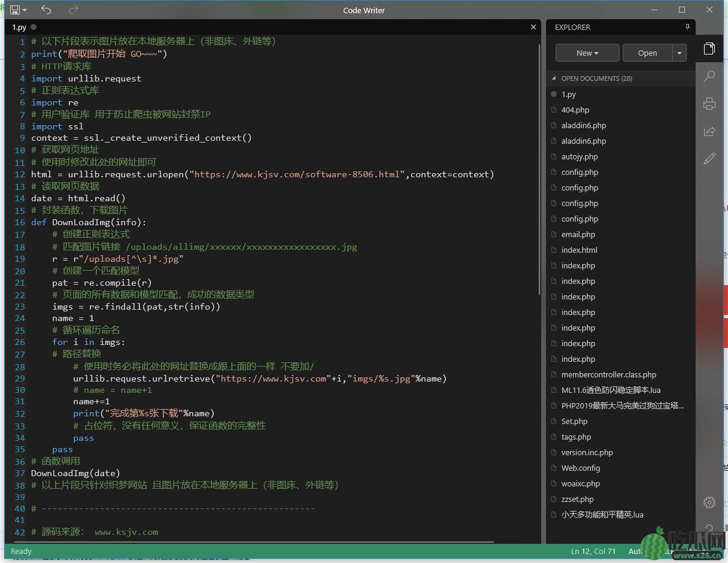Click the Undo arrow in title bar
The height and width of the screenshot is (563, 728).
click(x=46, y=10)
